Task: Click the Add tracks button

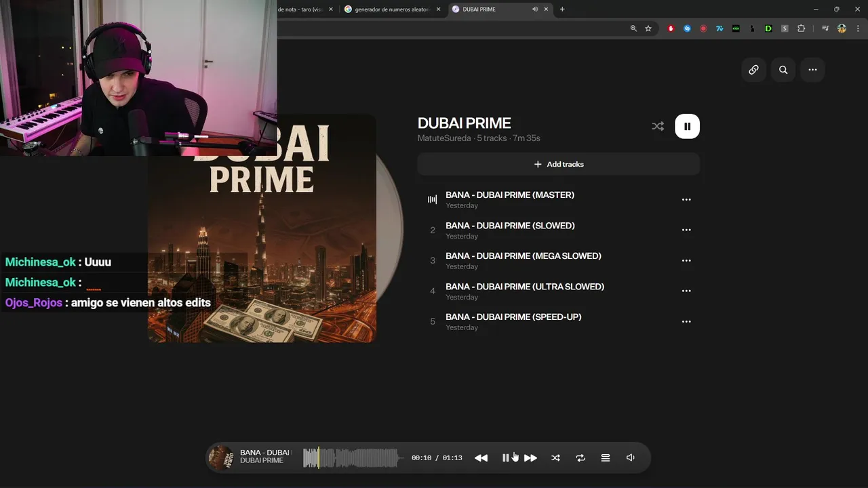Action: 558,164
